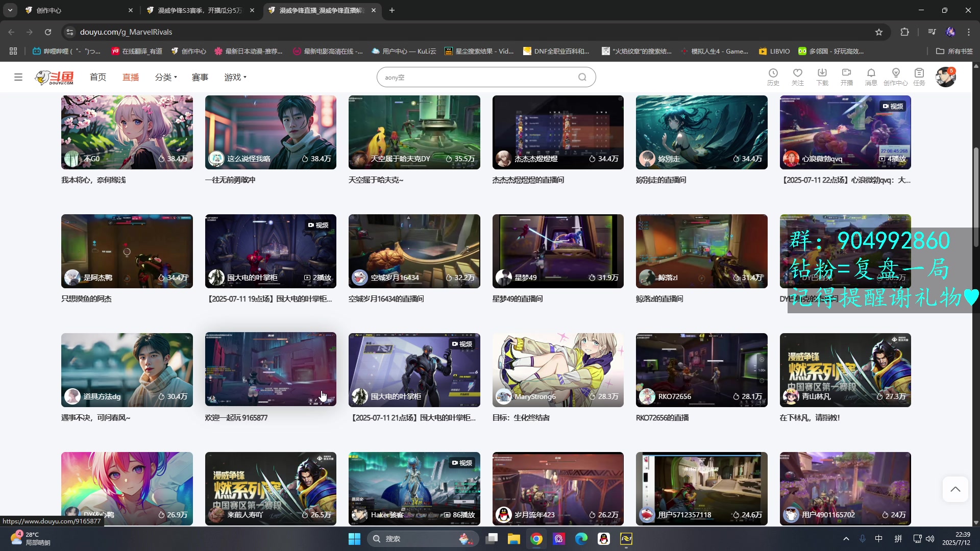980x551 pixels.
Task: Open the 历史 history icon
Action: point(773,77)
